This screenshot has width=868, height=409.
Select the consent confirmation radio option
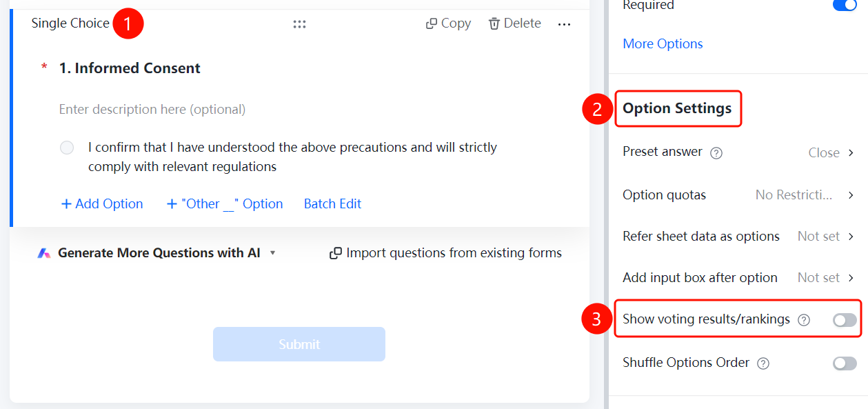point(67,148)
